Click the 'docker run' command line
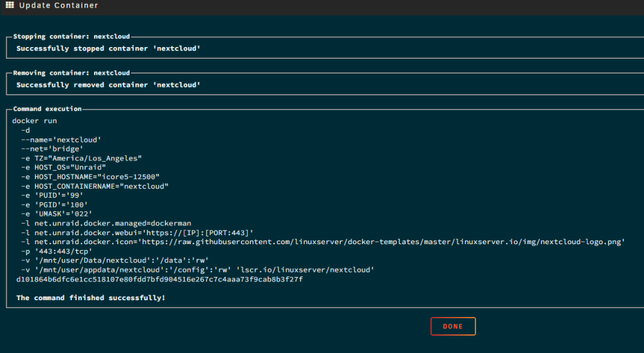This screenshot has height=353, width=644. (x=35, y=121)
